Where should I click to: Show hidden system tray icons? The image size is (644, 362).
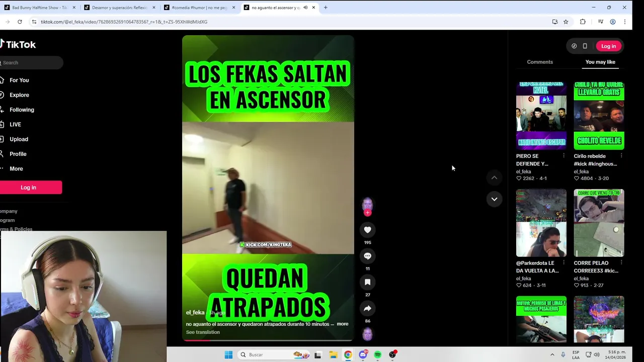tap(552, 354)
